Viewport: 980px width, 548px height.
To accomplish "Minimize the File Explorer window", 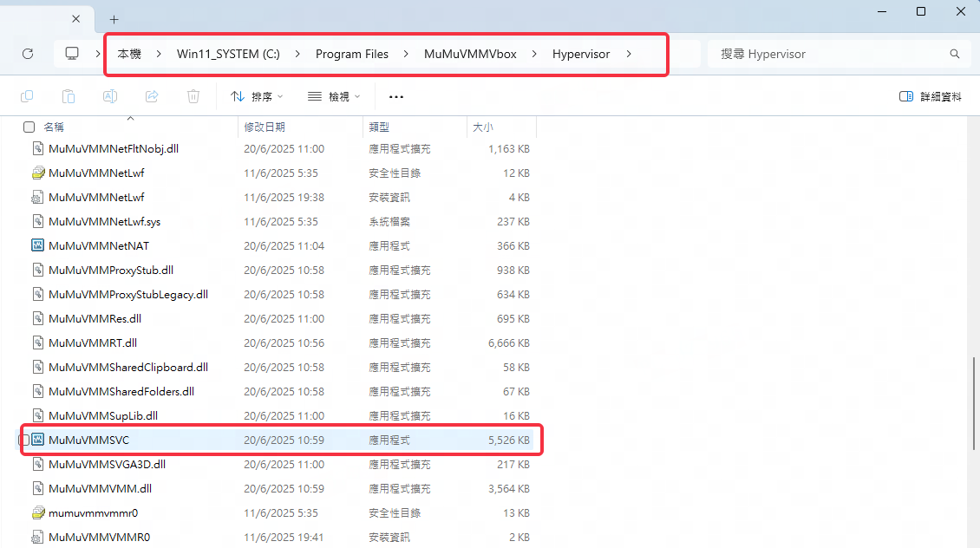I will click(882, 11).
